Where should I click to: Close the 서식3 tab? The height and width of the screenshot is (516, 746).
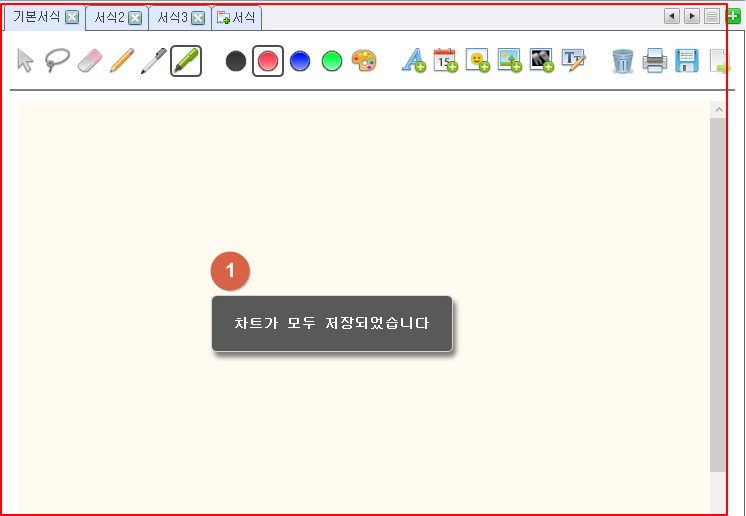click(x=198, y=18)
